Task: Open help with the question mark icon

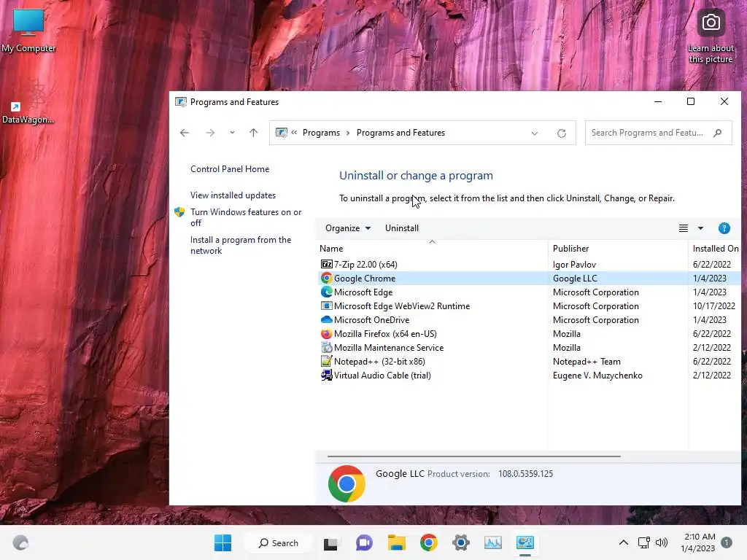Action: coord(724,228)
